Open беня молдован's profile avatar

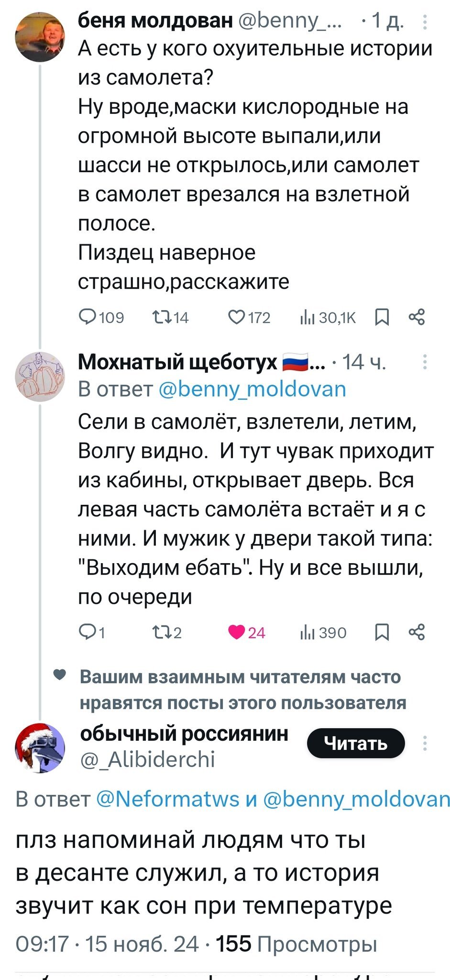(x=39, y=37)
